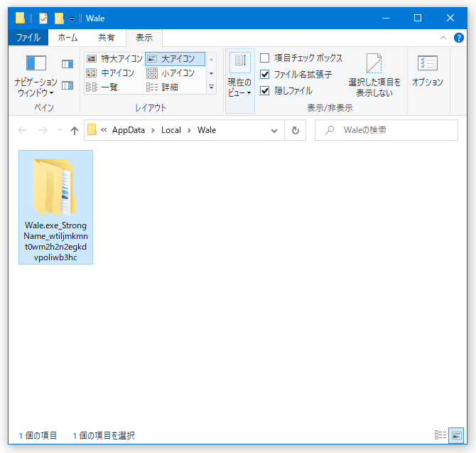
Task: Open address bar history dropdown
Action: coord(274,131)
